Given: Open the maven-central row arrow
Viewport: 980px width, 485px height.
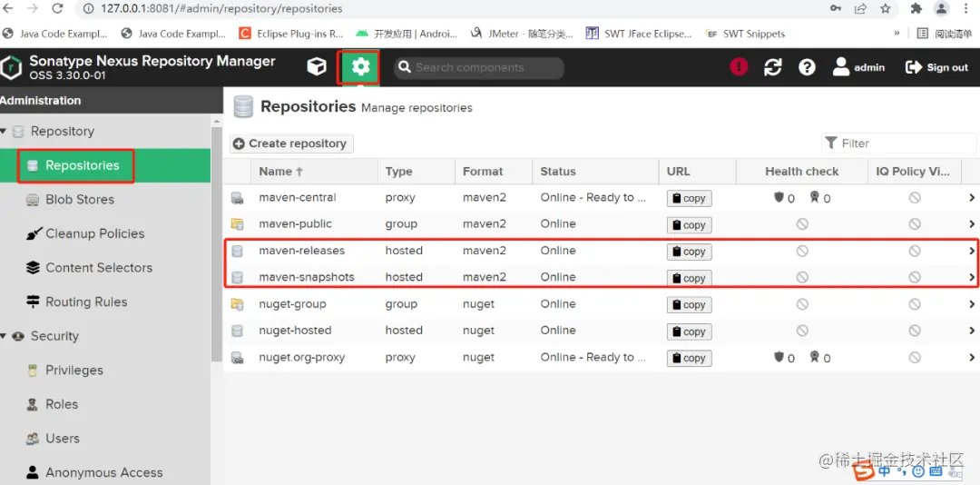Looking at the screenshot, I should (972, 198).
